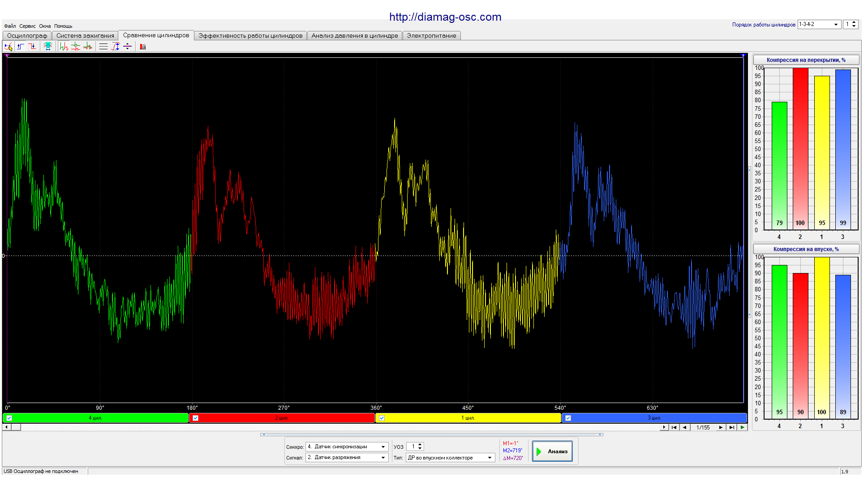
Task: Open the Окна menu
Action: click(x=45, y=26)
